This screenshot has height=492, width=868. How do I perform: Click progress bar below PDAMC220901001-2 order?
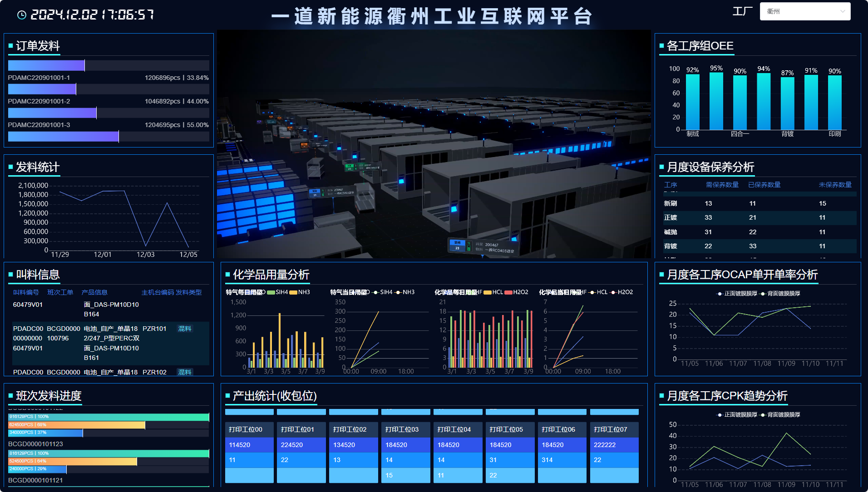[108, 113]
